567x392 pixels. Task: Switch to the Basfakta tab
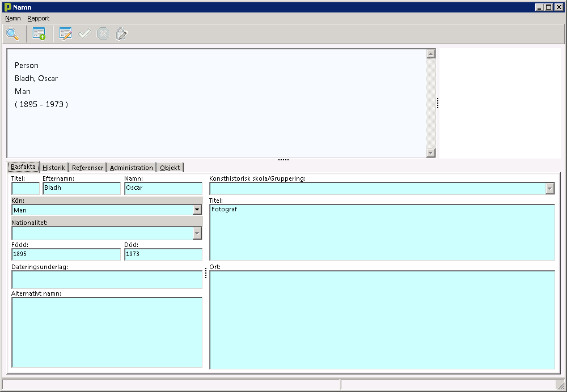(x=23, y=167)
